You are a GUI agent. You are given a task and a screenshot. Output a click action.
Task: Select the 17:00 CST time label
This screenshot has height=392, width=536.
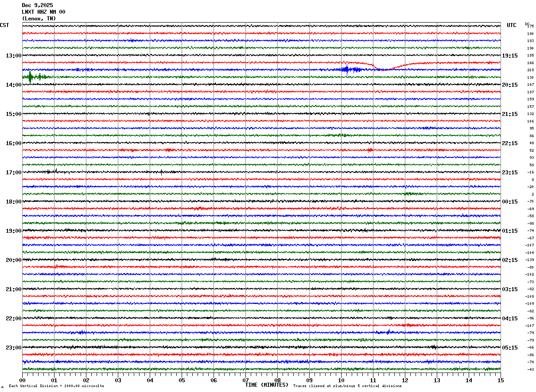(x=14, y=173)
